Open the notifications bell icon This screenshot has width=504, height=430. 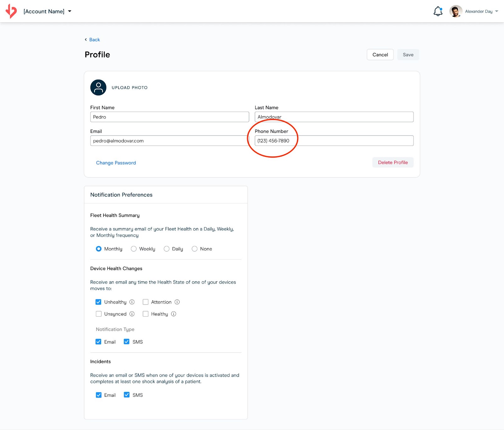[x=438, y=11]
